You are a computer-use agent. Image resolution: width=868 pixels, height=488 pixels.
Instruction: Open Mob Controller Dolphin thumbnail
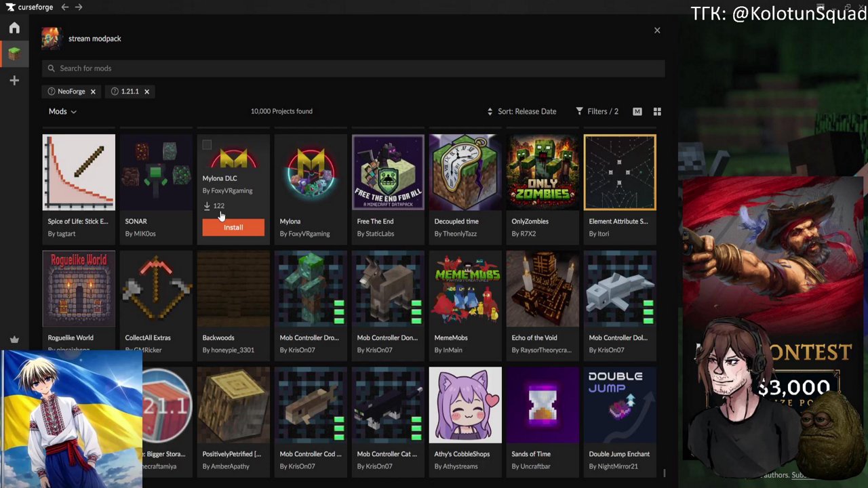[x=620, y=289]
